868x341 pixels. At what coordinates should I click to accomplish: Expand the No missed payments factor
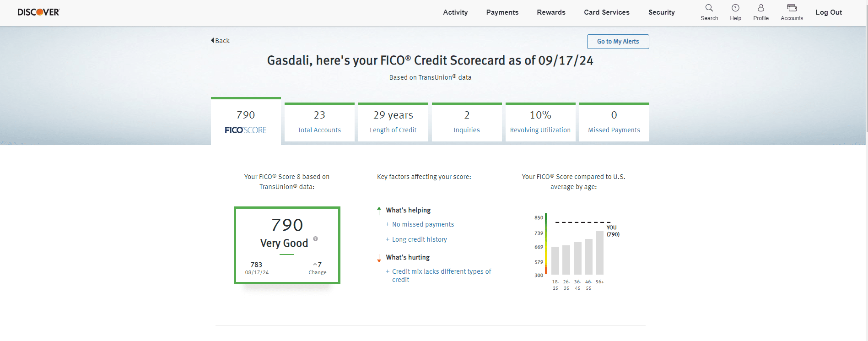[x=422, y=224]
